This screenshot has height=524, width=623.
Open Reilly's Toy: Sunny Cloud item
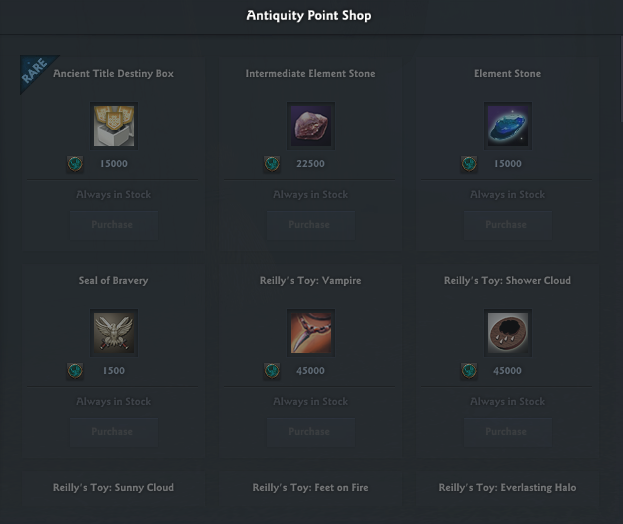tap(113, 488)
